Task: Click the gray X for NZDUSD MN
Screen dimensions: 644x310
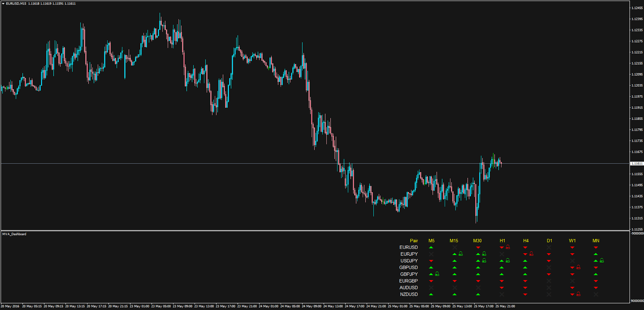Action: tap(596, 294)
